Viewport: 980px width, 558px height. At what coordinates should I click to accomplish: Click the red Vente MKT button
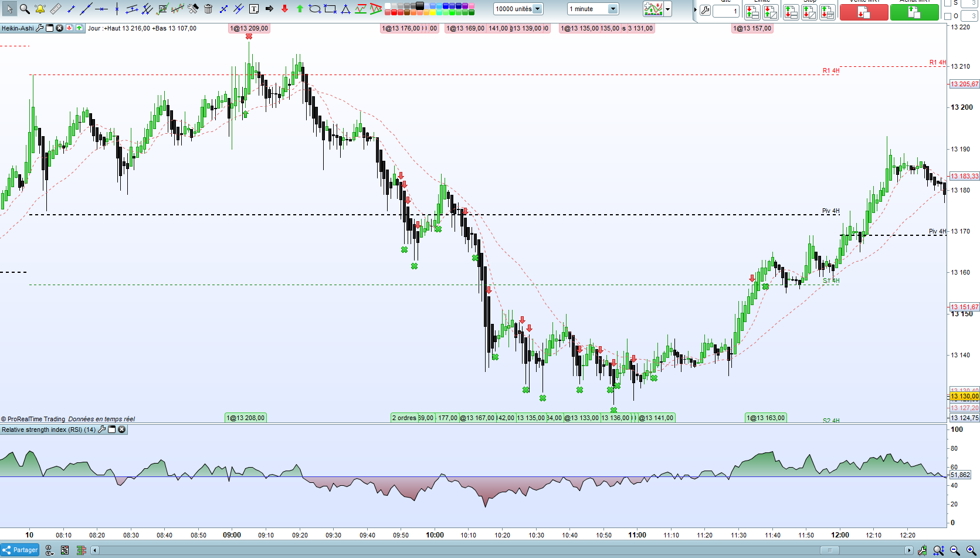point(864,12)
